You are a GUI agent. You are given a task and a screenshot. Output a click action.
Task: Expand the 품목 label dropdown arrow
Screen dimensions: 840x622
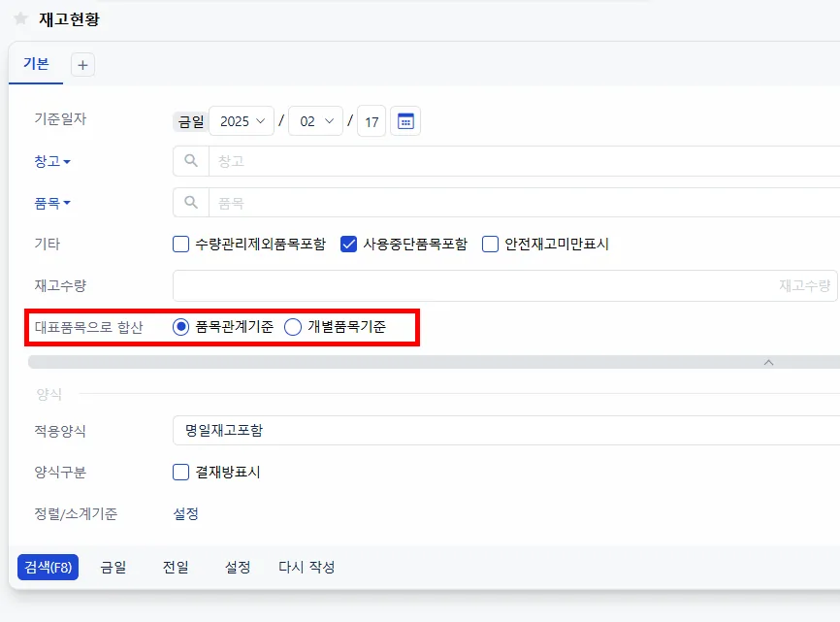click(67, 203)
